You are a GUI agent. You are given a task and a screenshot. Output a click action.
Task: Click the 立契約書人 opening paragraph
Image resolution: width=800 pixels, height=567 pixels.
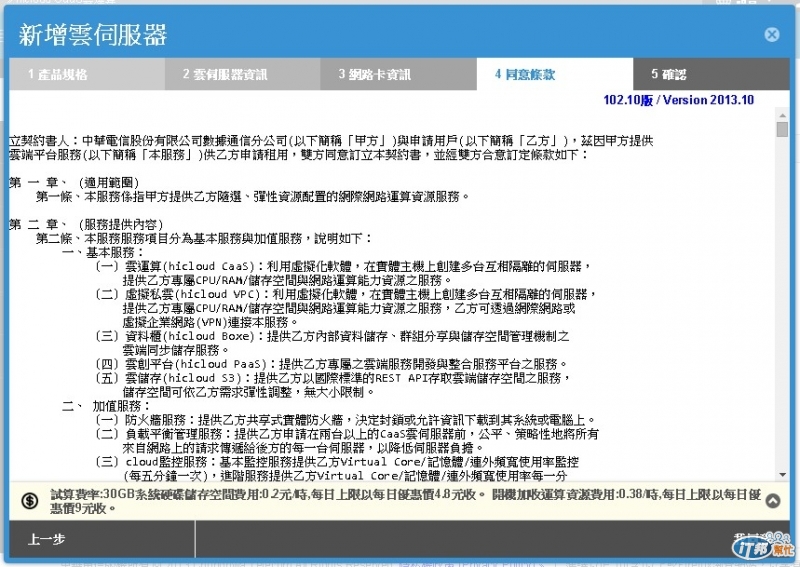(x=331, y=147)
